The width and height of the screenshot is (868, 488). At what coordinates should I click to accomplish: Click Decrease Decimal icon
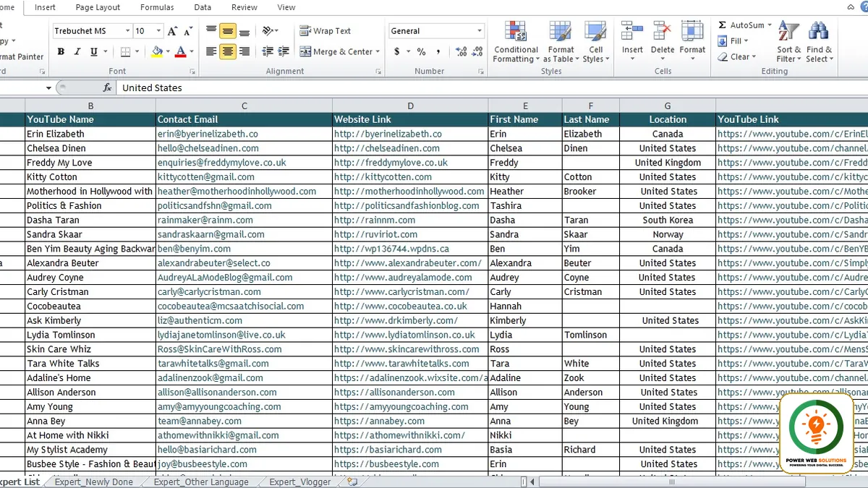point(476,52)
